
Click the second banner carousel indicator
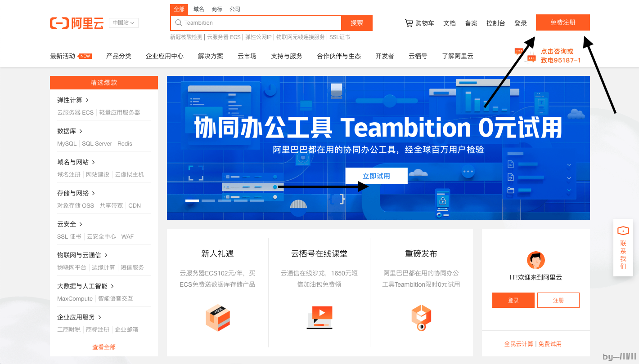pyautogui.click(x=208, y=200)
